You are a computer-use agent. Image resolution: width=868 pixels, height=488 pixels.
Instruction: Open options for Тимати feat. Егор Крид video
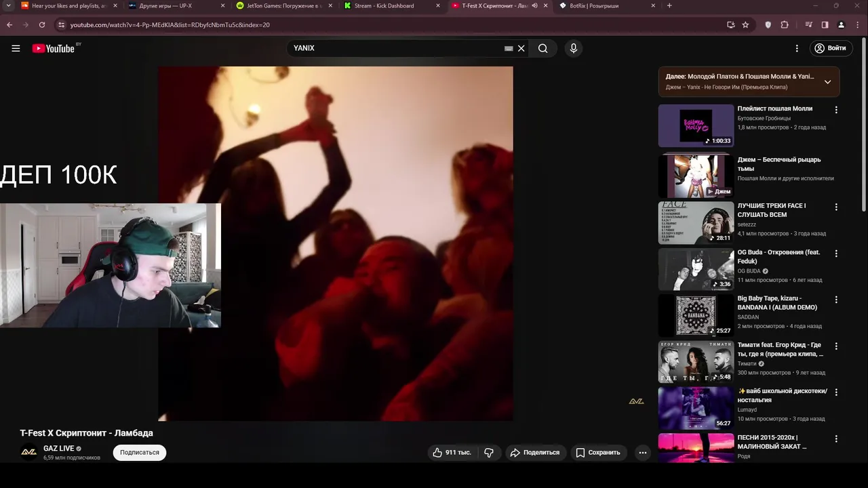(836, 346)
